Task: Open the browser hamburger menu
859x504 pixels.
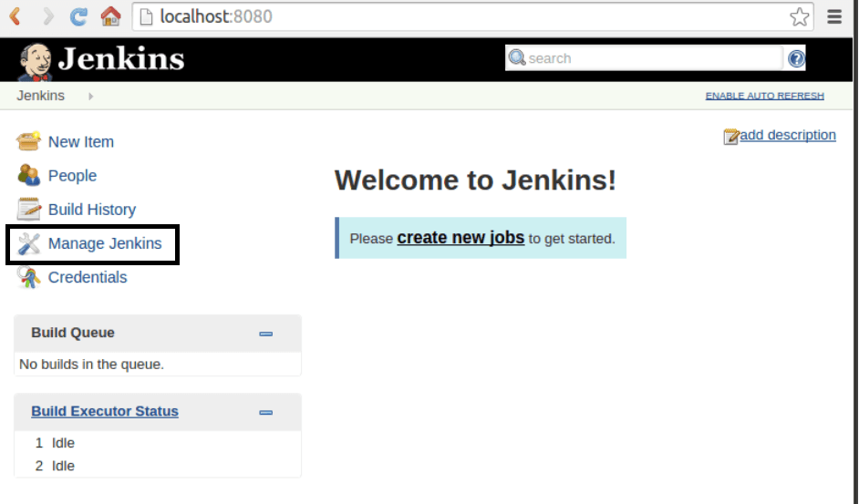Action: tap(834, 16)
